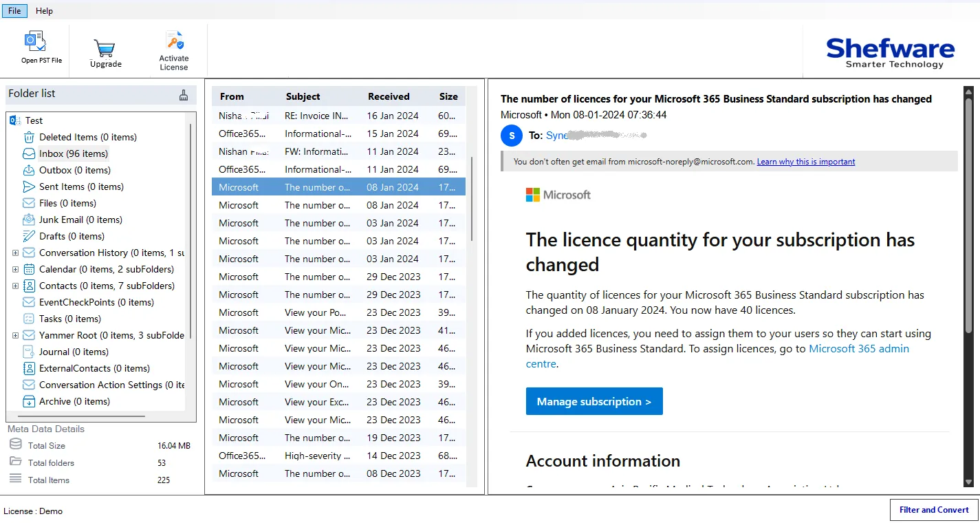Select the Test root folder icon
This screenshot has width=980, height=523.
(x=15, y=120)
